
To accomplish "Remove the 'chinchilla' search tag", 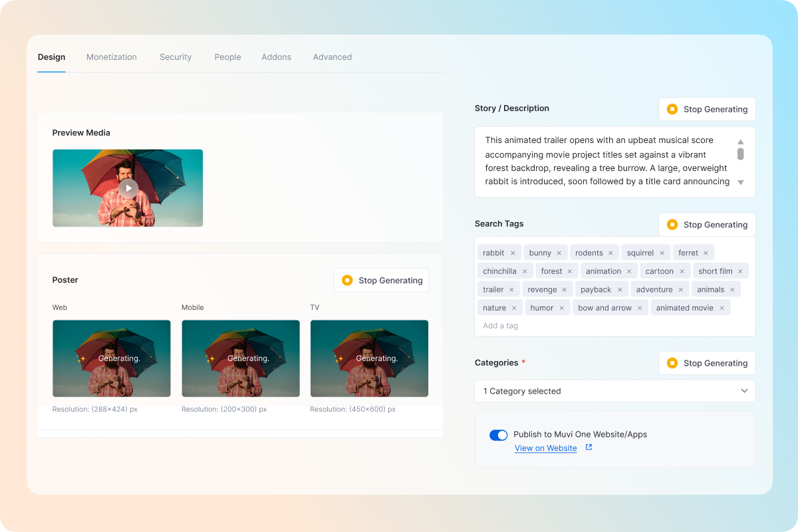I will point(525,271).
